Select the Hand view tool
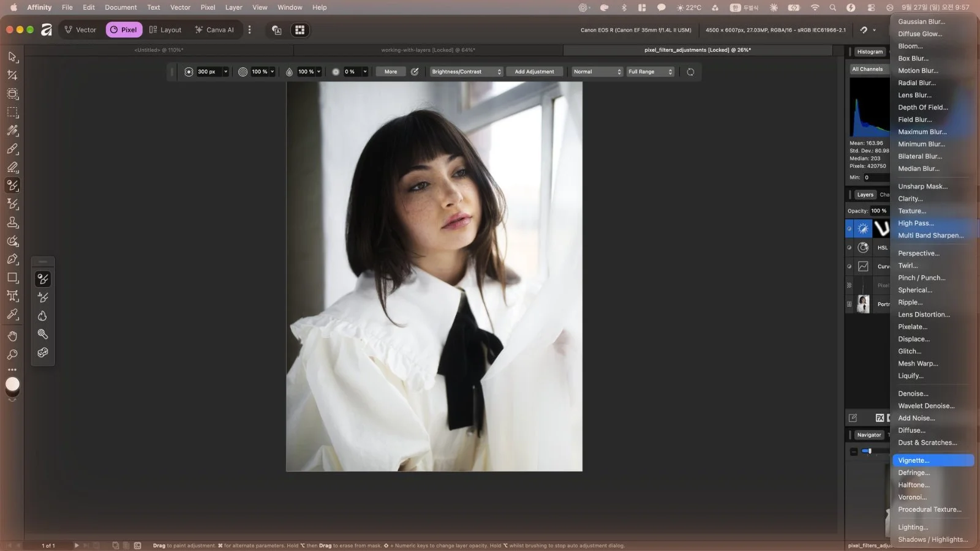The image size is (980, 551). [x=12, y=336]
